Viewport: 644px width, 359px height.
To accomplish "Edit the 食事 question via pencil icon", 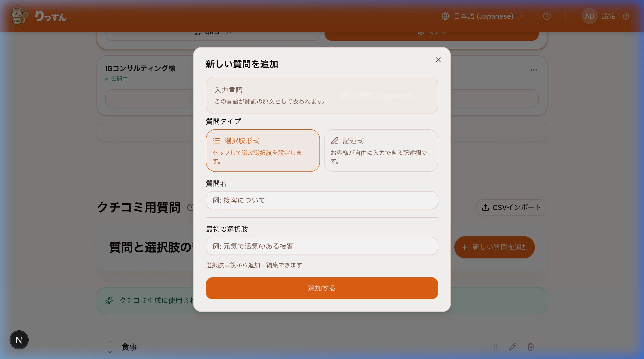I will tap(513, 347).
